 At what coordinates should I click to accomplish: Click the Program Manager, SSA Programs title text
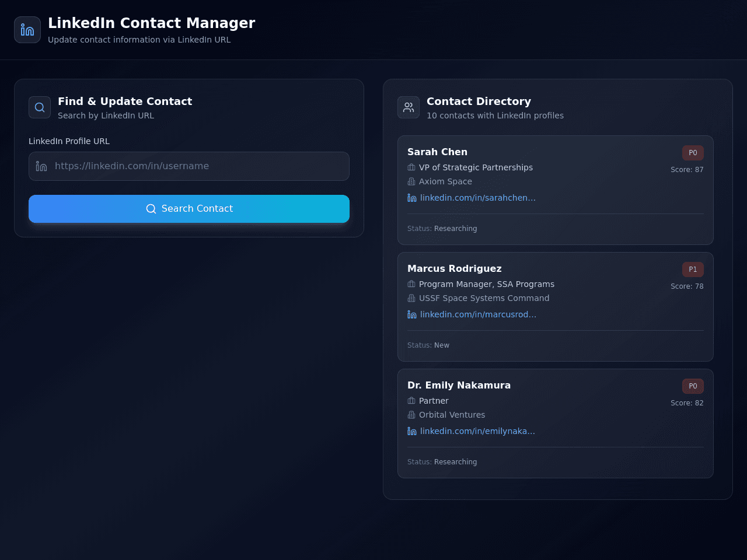[x=487, y=284]
